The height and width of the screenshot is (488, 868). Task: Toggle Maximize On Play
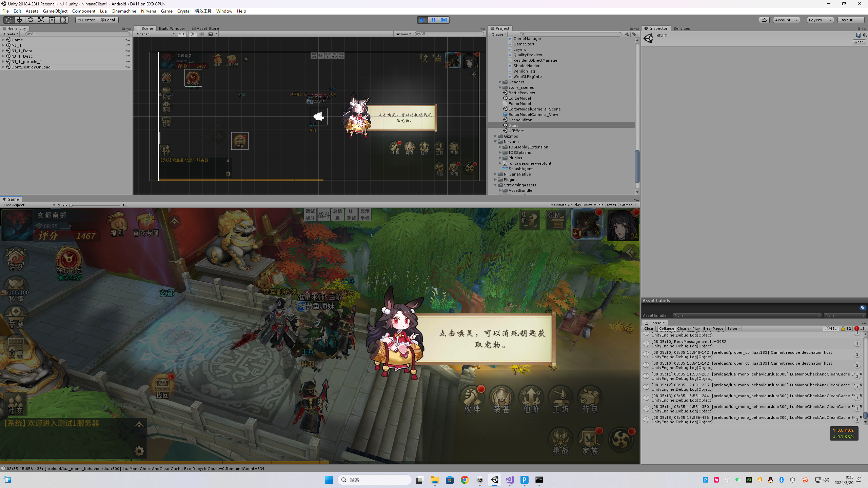566,205
